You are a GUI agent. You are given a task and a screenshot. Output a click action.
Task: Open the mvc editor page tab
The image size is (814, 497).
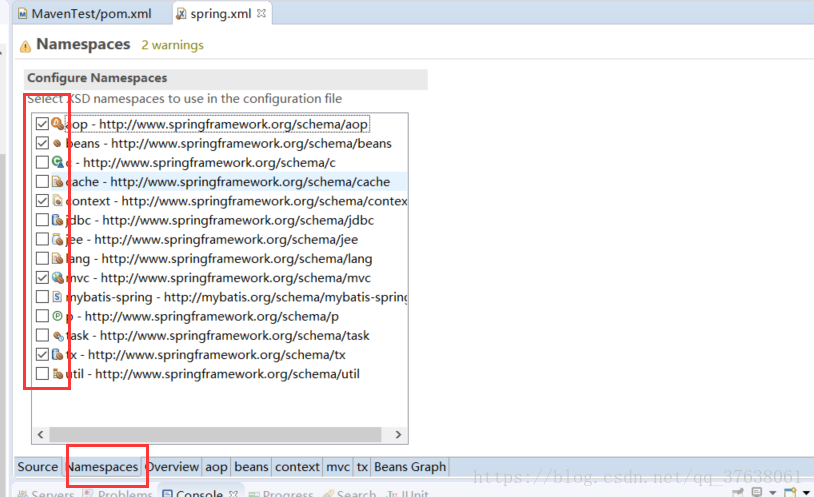pyautogui.click(x=338, y=467)
